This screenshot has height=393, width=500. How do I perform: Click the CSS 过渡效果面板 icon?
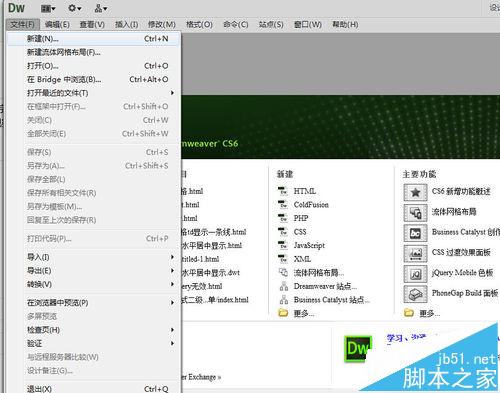point(415,253)
